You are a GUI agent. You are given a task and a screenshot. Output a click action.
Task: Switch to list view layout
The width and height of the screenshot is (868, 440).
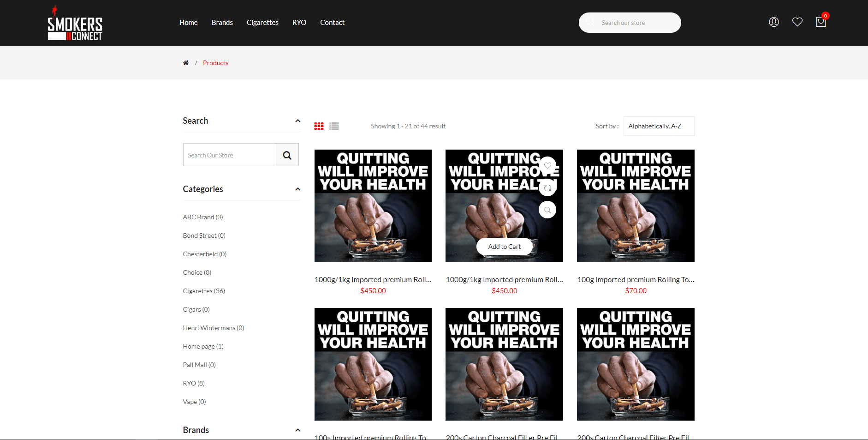pyautogui.click(x=334, y=126)
